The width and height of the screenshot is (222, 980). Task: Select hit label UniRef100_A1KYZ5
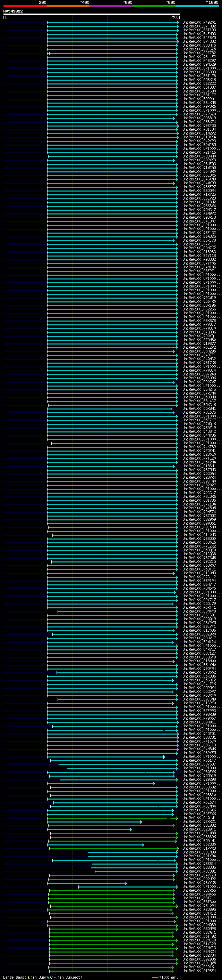[x=199, y=194]
